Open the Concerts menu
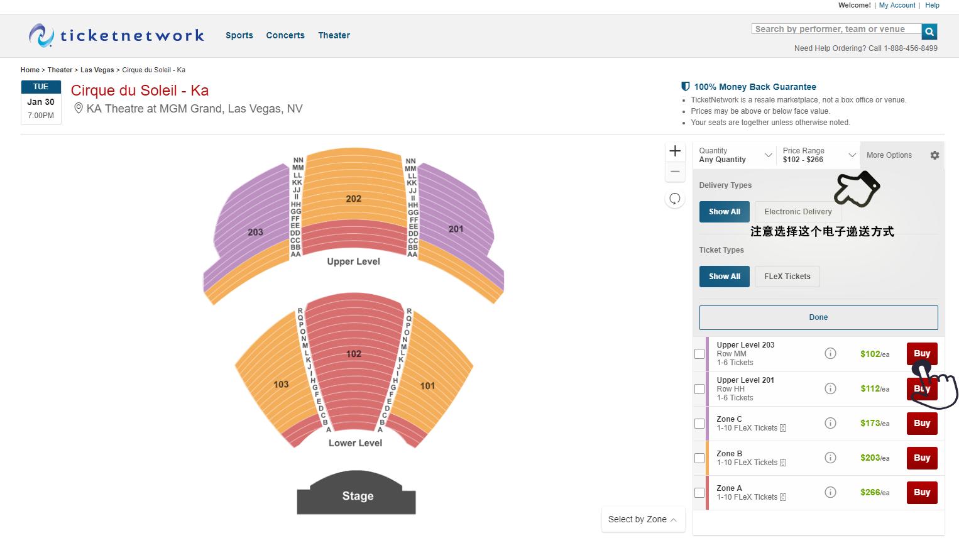 point(285,35)
